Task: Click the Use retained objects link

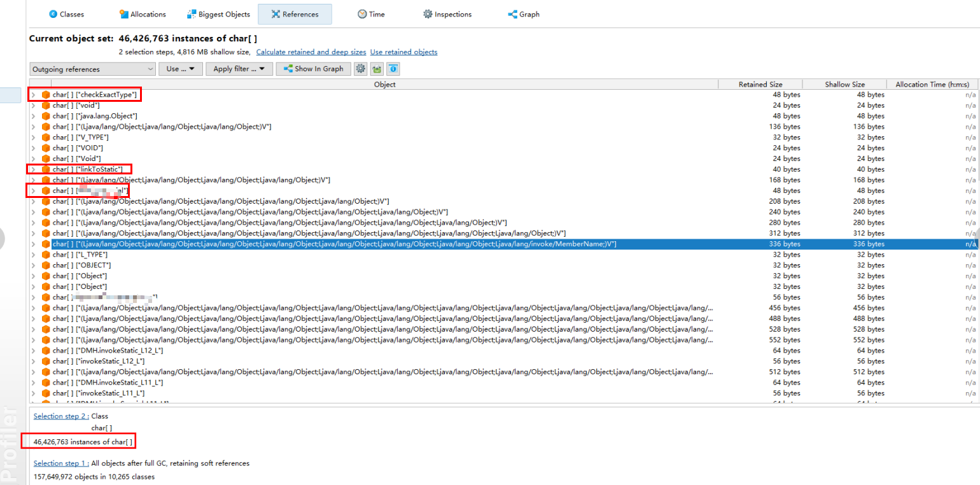Action: coord(404,52)
